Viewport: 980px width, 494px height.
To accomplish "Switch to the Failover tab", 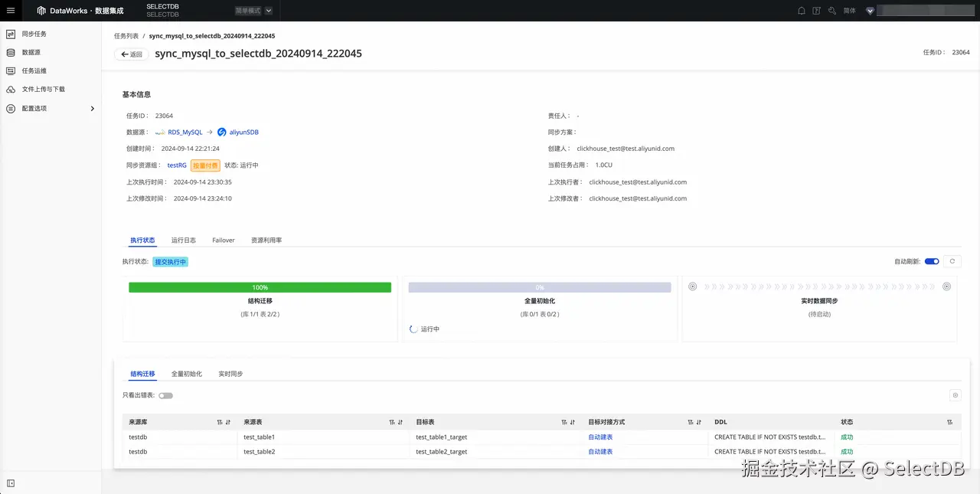I will point(224,240).
